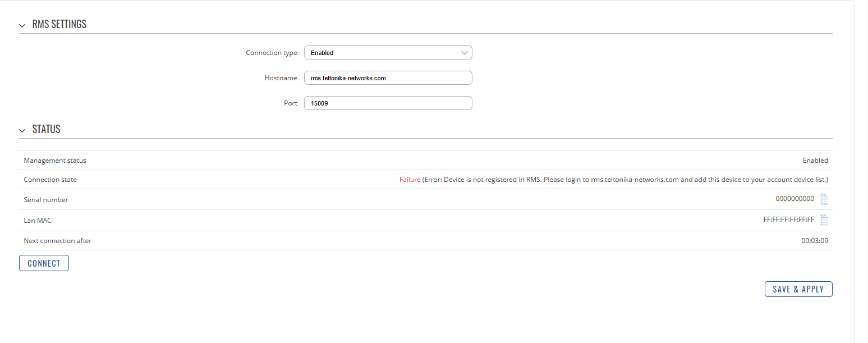Select the 00:03:09 next connection time
Screen dimensions: 868x343
point(815,241)
